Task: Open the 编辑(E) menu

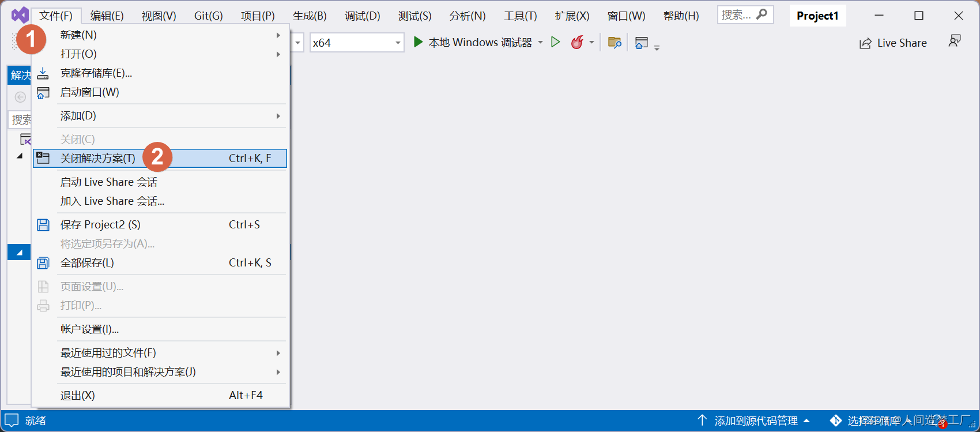Action: click(x=107, y=16)
